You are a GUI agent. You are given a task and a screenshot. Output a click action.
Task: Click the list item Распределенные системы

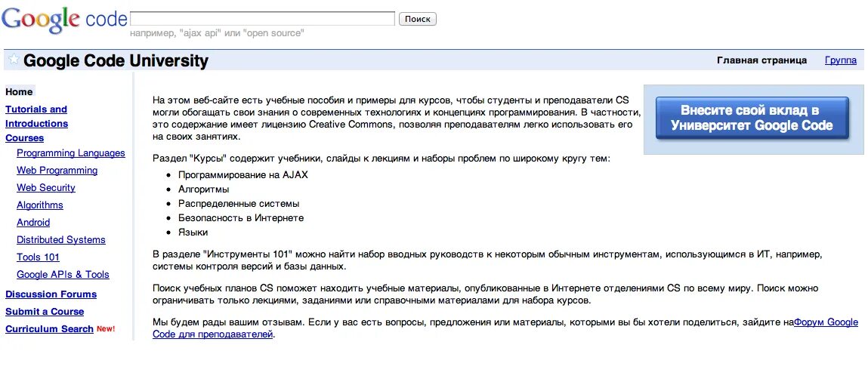click(239, 204)
